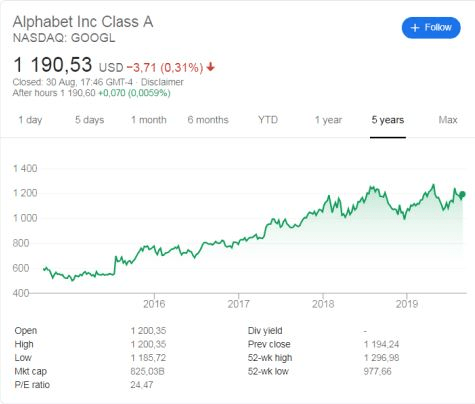Click the green current-price dot on chart
Viewport: 475px width, 404px height.
[x=462, y=194]
